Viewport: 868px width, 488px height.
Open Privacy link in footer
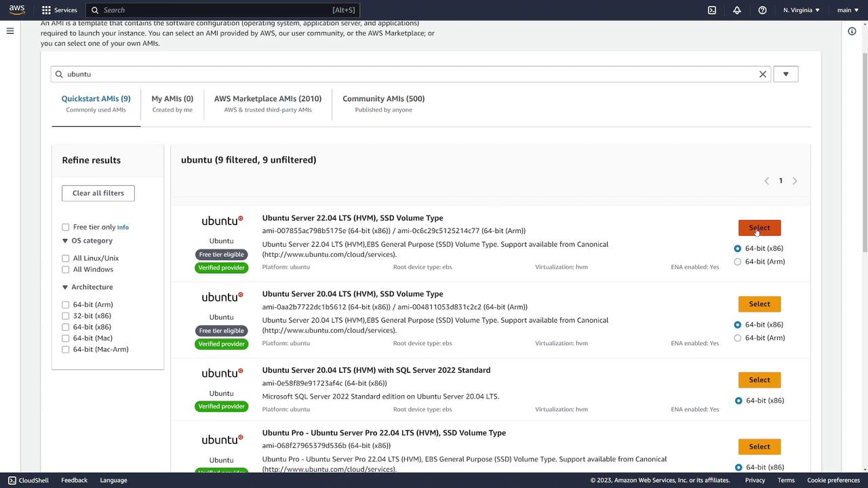pos(755,480)
